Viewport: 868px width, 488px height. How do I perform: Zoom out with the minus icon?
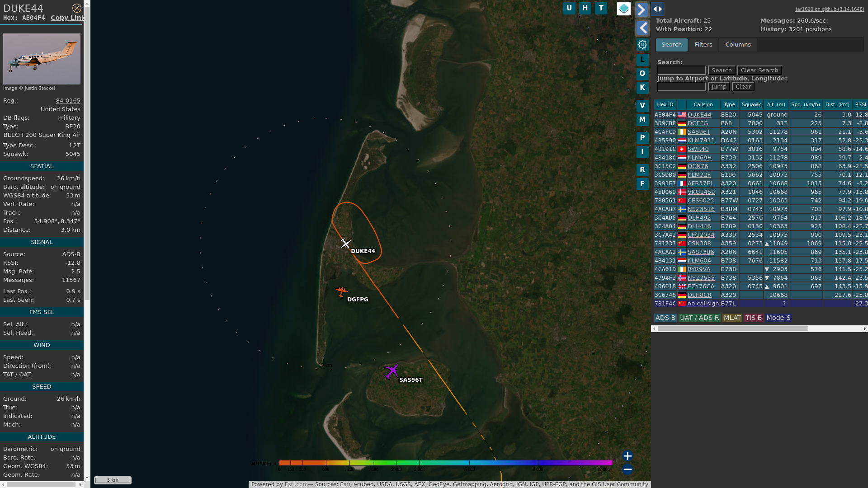(x=627, y=469)
